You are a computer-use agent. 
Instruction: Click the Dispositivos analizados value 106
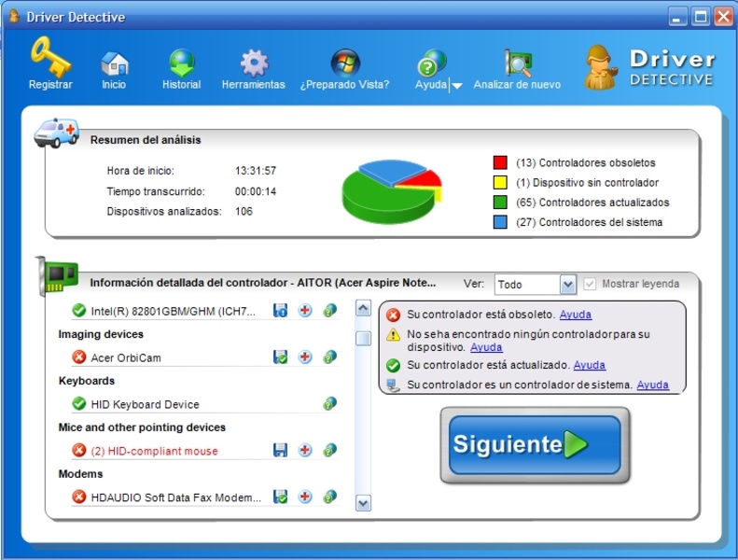(x=244, y=211)
